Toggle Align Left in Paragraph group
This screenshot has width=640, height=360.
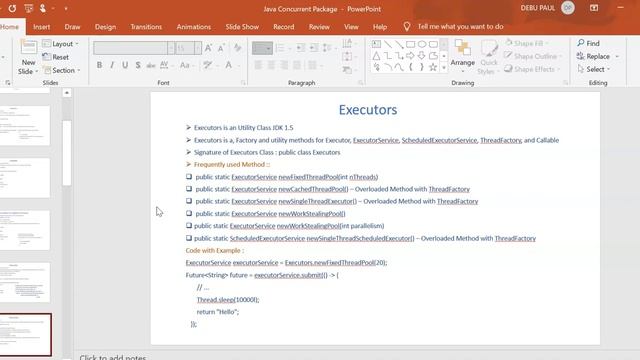[x=258, y=65]
